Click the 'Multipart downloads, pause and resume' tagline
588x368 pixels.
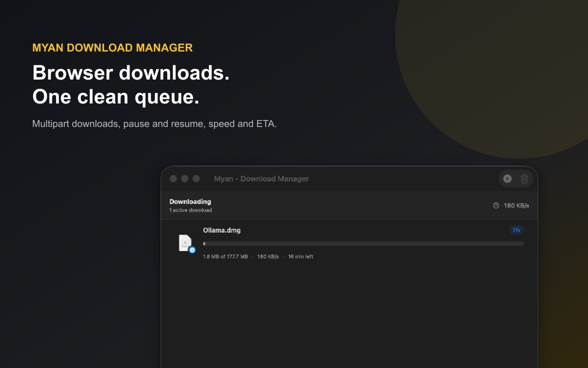click(119, 124)
